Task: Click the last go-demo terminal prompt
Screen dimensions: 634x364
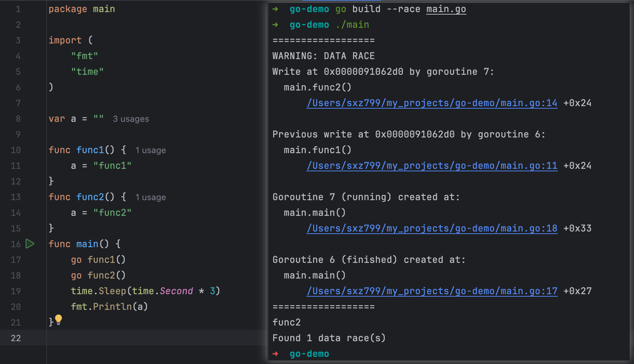Action: tap(309, 354)
